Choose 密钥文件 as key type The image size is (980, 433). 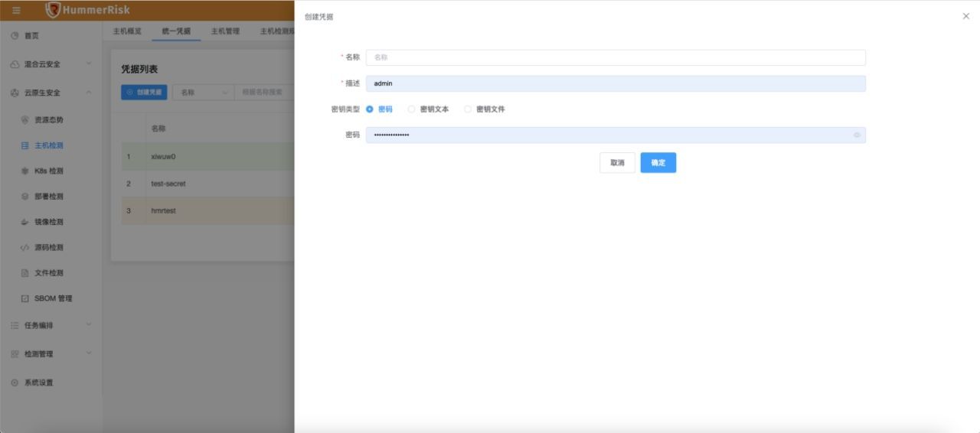point(468,109)
